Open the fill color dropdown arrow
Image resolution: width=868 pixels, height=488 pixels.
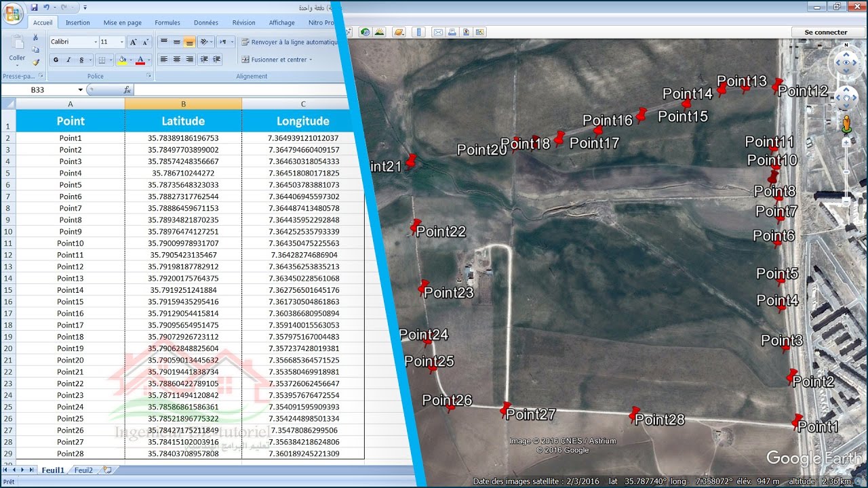[x=130, y=60]
